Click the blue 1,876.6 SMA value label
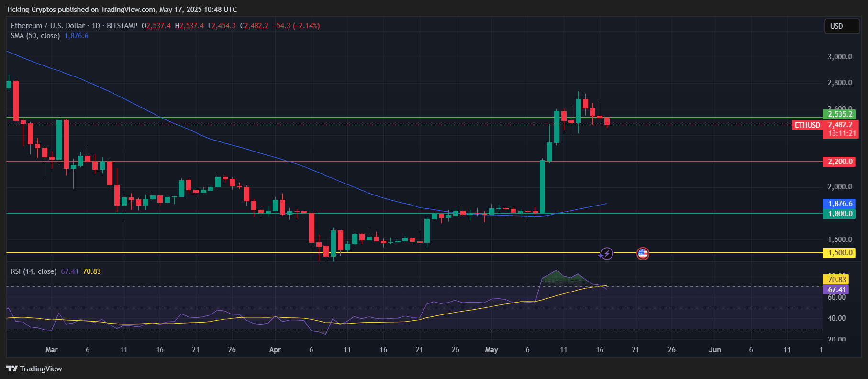The width and height of the screenshot is (868, 379). (840, 204)
